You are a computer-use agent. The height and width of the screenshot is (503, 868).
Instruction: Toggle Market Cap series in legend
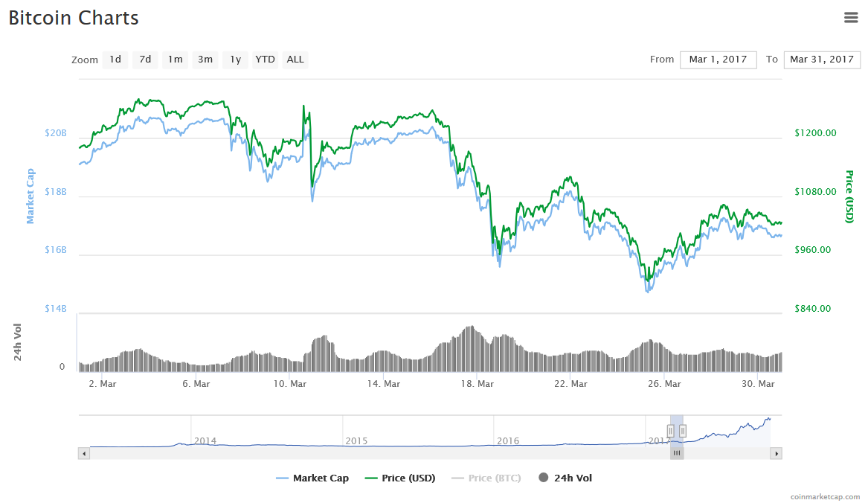pyautogui.click(x=312, y=478)
